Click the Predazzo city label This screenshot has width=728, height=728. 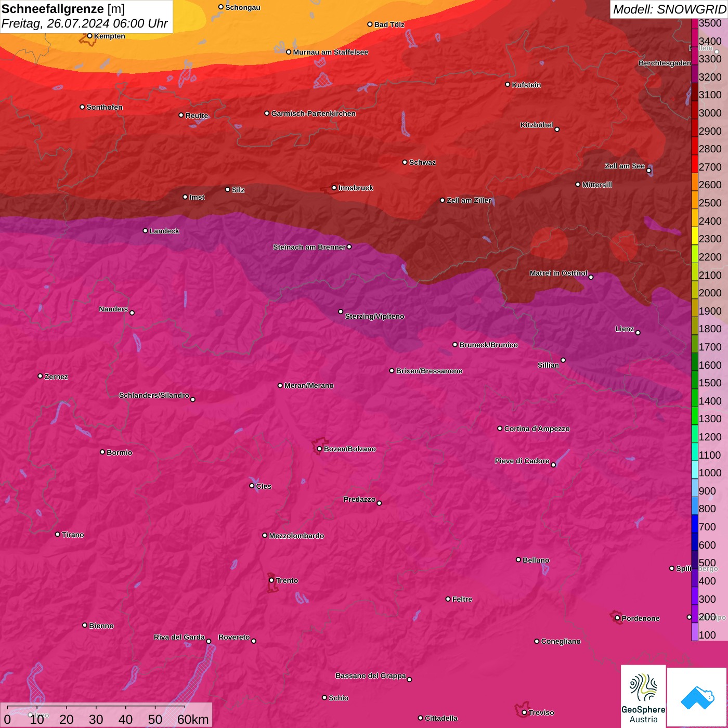[x=359, y=499]
